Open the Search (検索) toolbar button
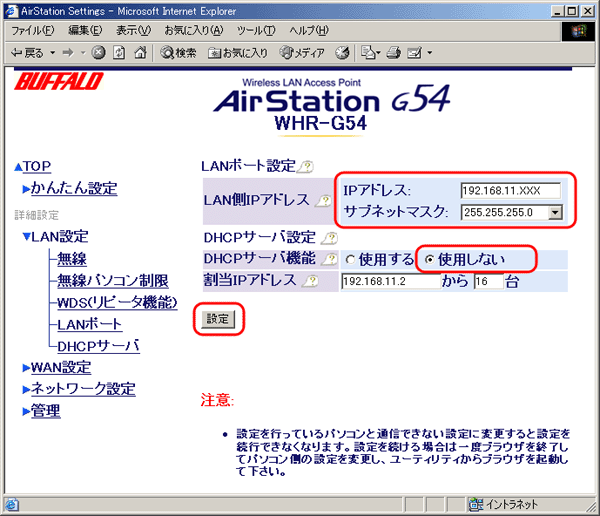Viewport: 600px width, 516px height. [178, 53]
